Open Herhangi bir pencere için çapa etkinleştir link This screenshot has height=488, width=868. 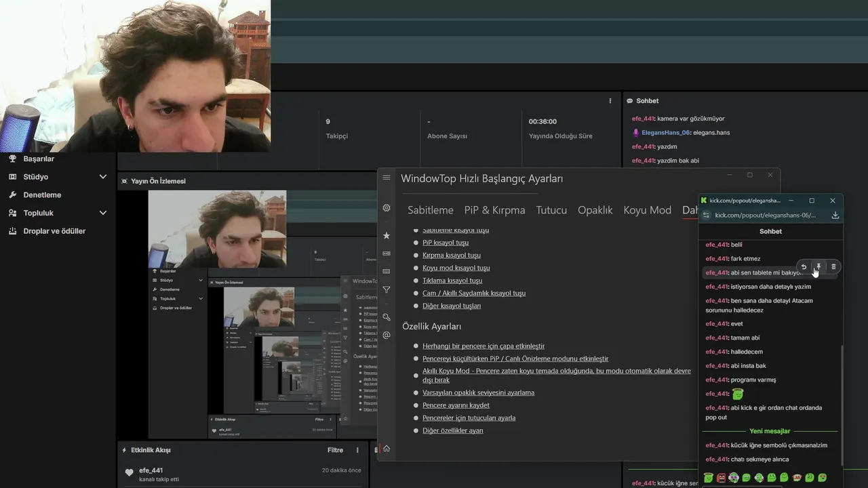(484, 346)
